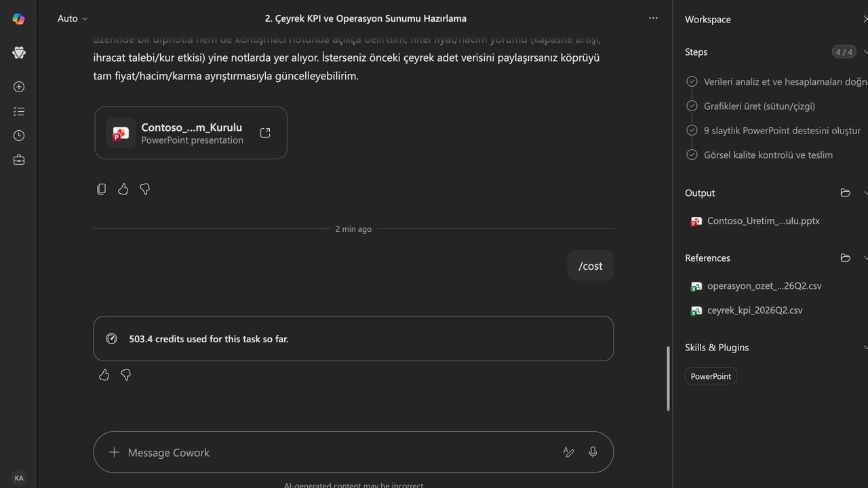Select step 'Verileri analiz et ve hesaplamaları'

coord(785,82)
